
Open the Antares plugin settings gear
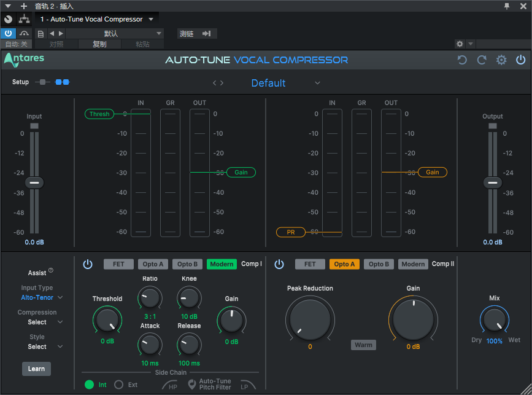(x=501, y=60)
